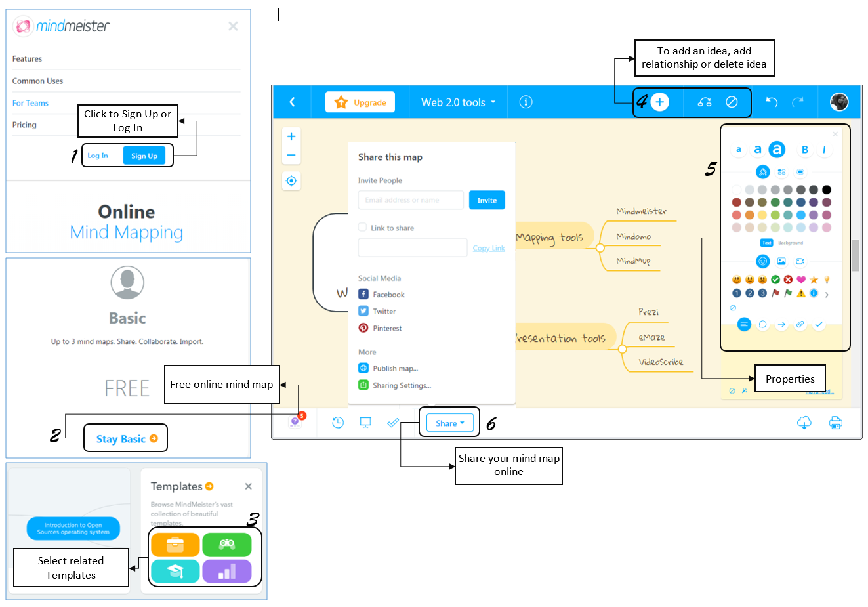Print the mind map
This screenshot has height=607, width=868.
point(836,423)
